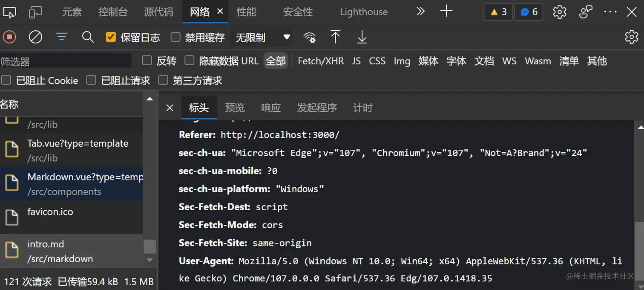
Task: Open throttling dropdown 无限制
Action: point(262,38)
